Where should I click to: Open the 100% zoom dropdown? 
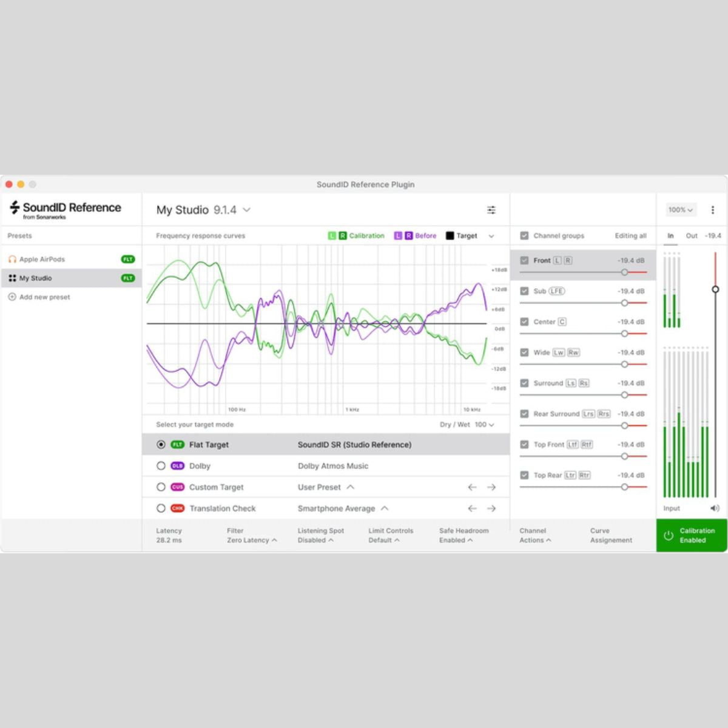[x=681, y=210]
